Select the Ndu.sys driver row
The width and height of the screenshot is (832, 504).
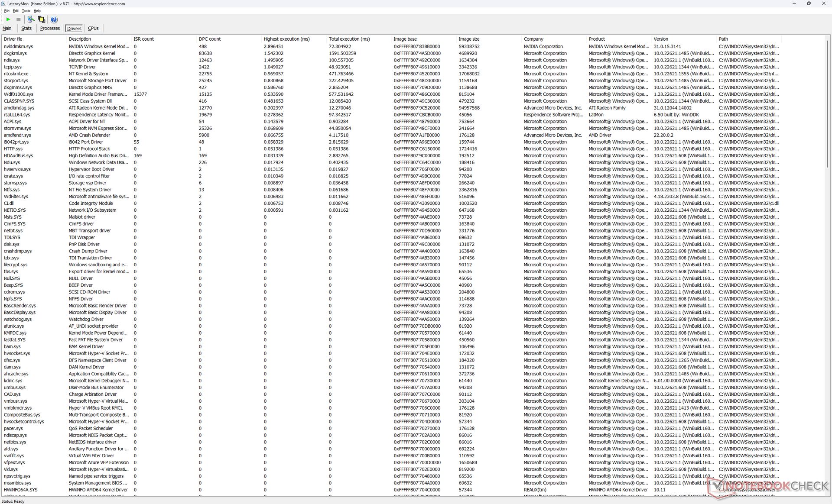391,162
